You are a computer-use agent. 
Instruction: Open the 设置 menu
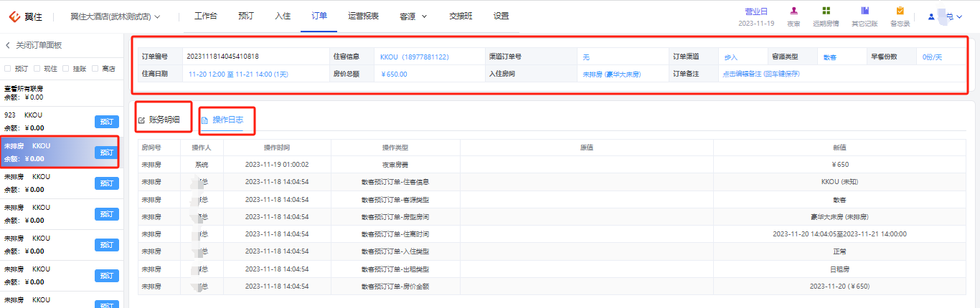click(x=501, y=16)
